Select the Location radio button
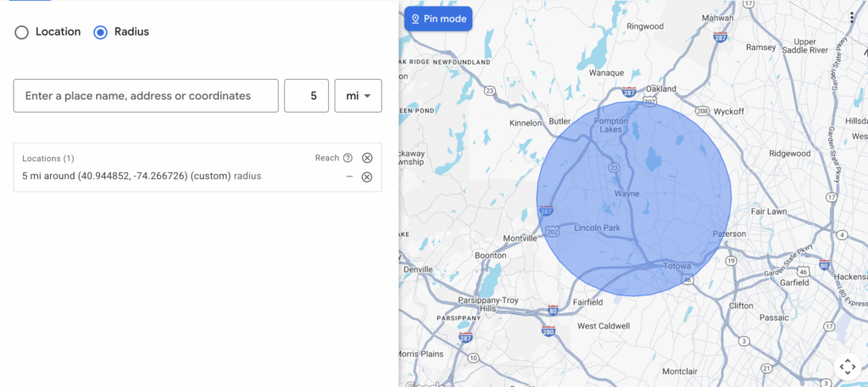This screenshot has width=868, height=387. click(22, 32)
